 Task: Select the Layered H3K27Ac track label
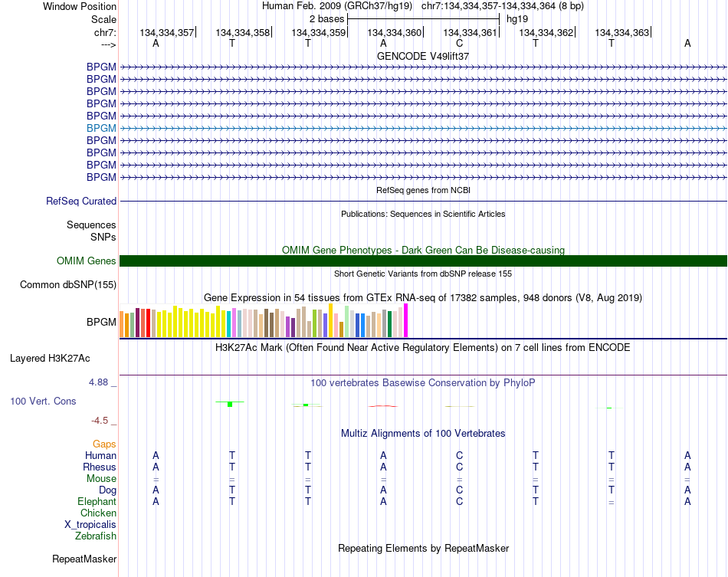click(x=50, y=358)
